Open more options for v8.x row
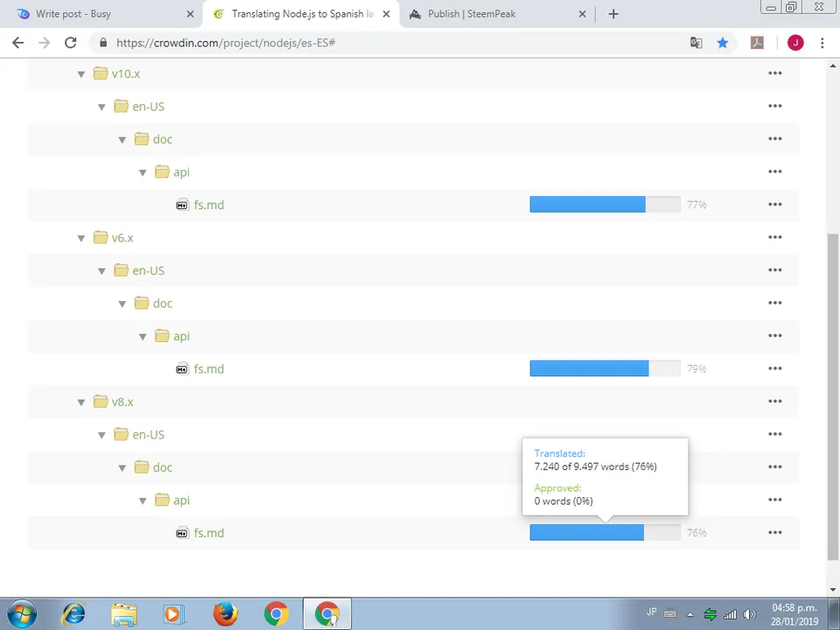The image size is (840, 630). point(775,401)
